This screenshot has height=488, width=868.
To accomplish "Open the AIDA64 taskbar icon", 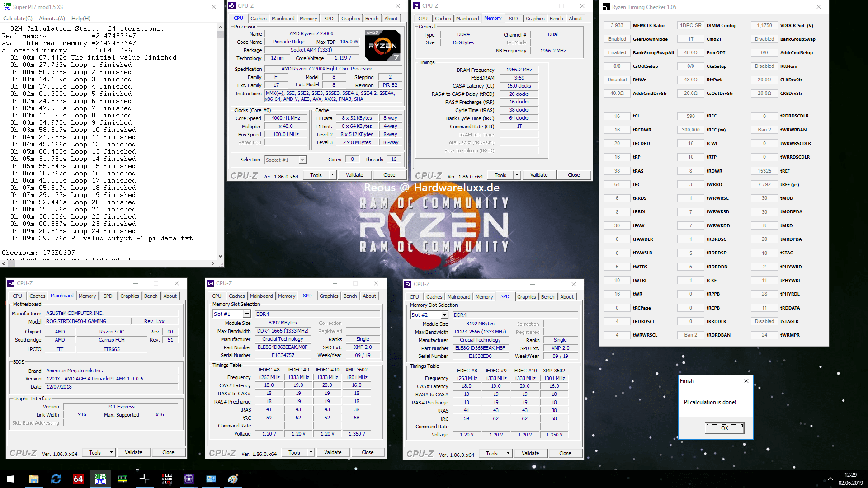I will 78,479.
